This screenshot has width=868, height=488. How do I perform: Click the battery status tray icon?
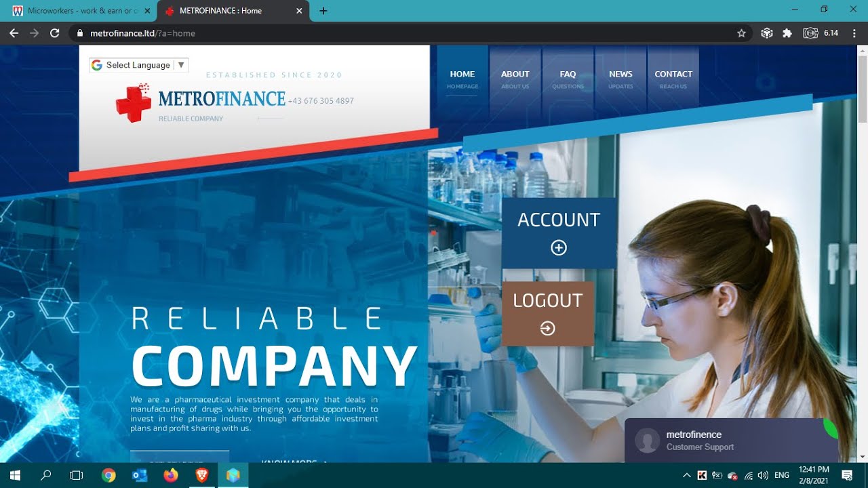(717, 476)
